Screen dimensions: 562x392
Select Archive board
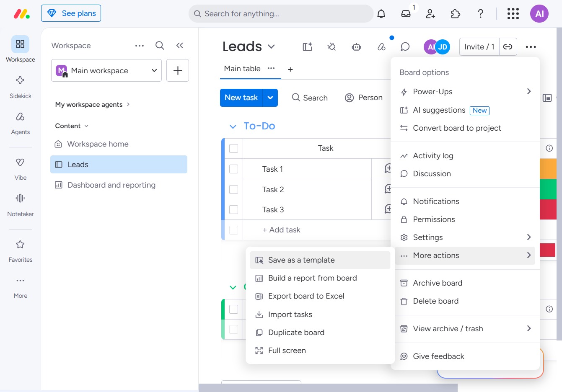click(465, 283)
